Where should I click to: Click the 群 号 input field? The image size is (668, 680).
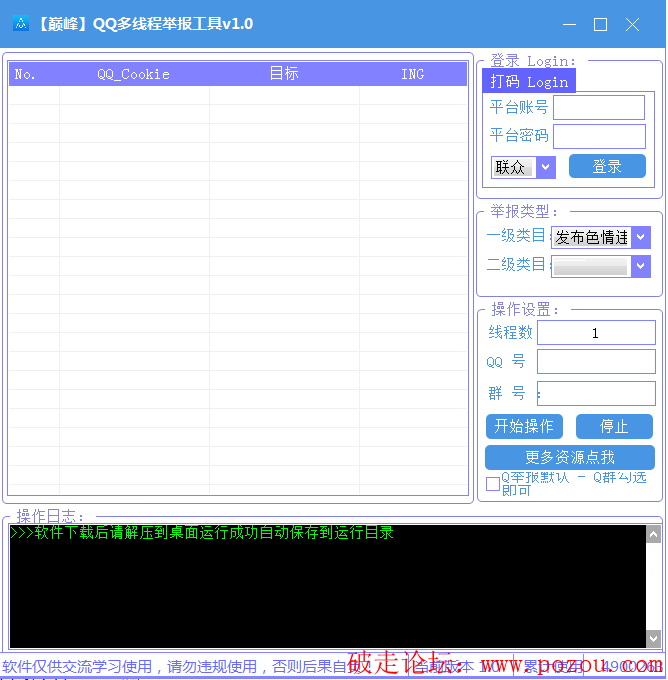pyautogui.click(x=597, y=394)
